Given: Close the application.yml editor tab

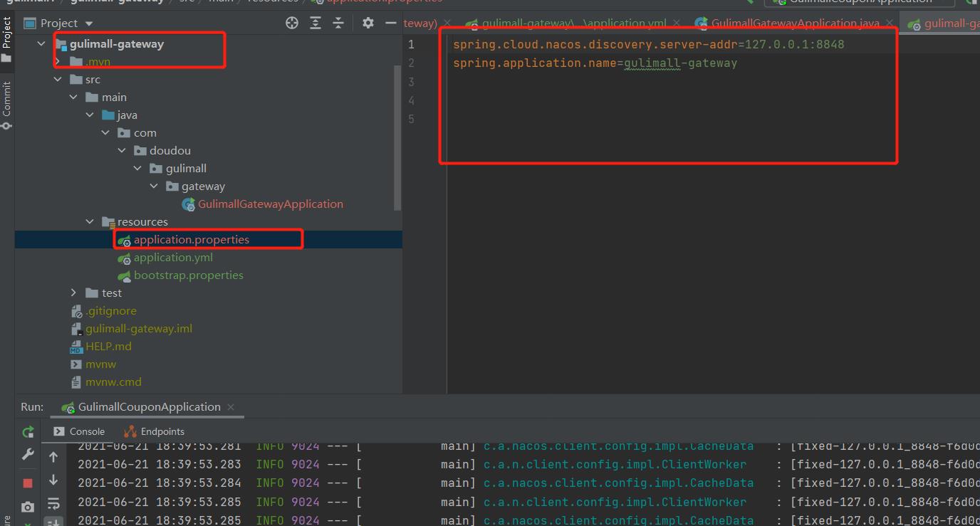Looking at the screenshot, I should (x=676, y=24).
